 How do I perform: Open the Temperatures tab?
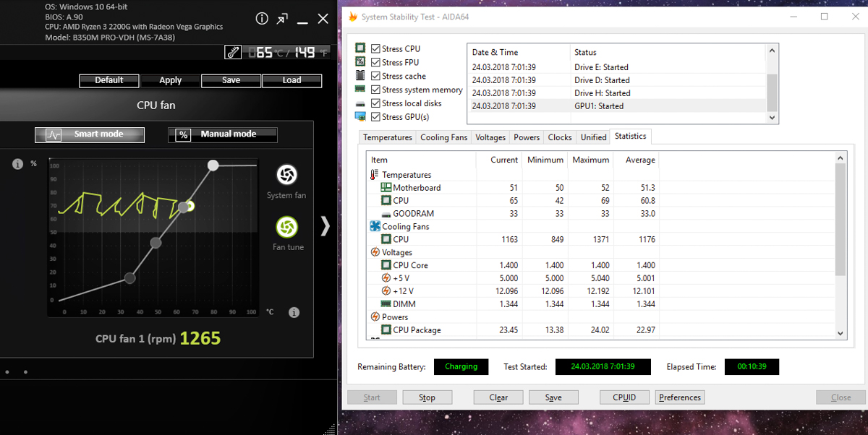(x=388, y=137)
